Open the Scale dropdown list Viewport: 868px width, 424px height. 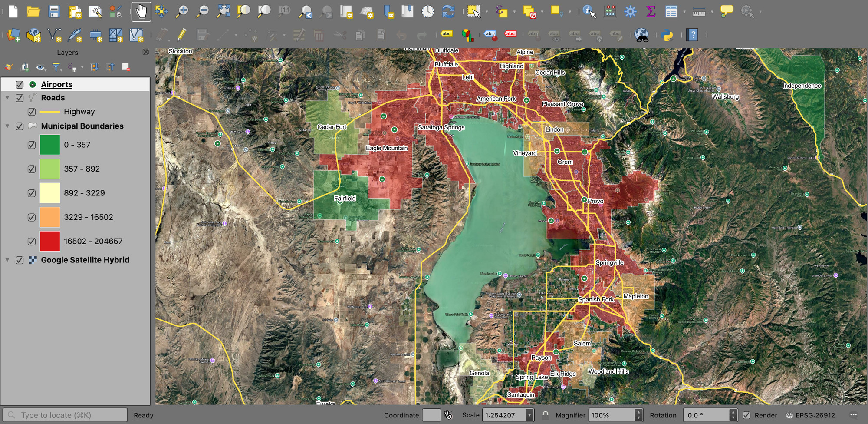coord(529,415)
